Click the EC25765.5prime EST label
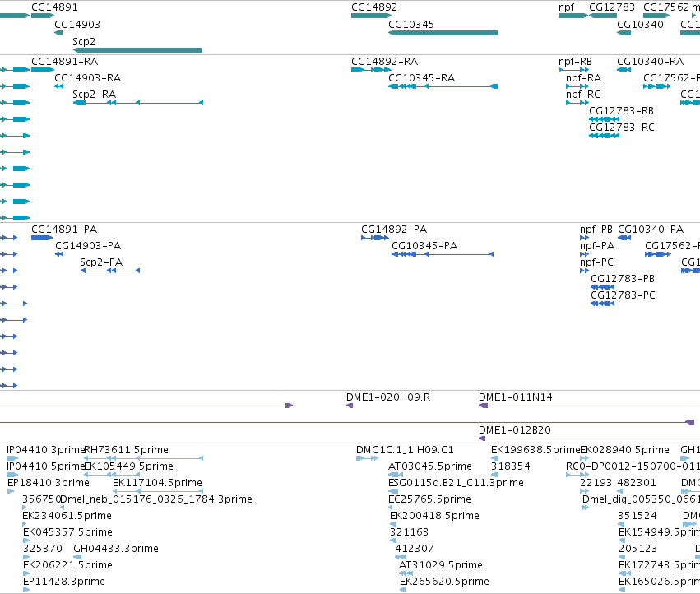The image size is (700, 594). coord(430,499)
